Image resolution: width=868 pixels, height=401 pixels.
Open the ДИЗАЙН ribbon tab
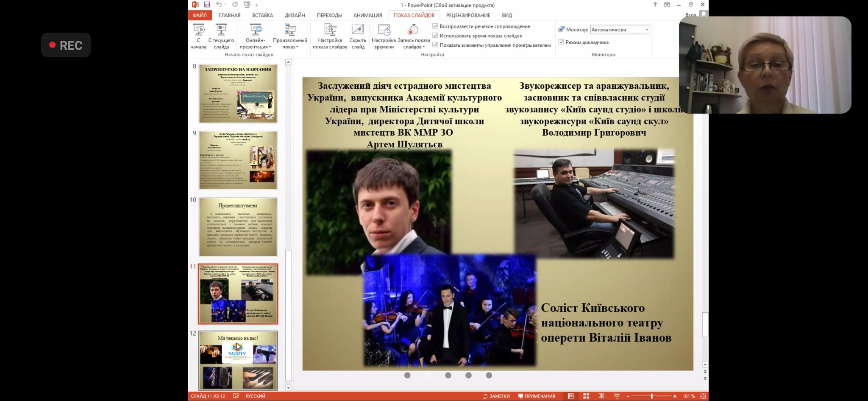coord(295,15)
